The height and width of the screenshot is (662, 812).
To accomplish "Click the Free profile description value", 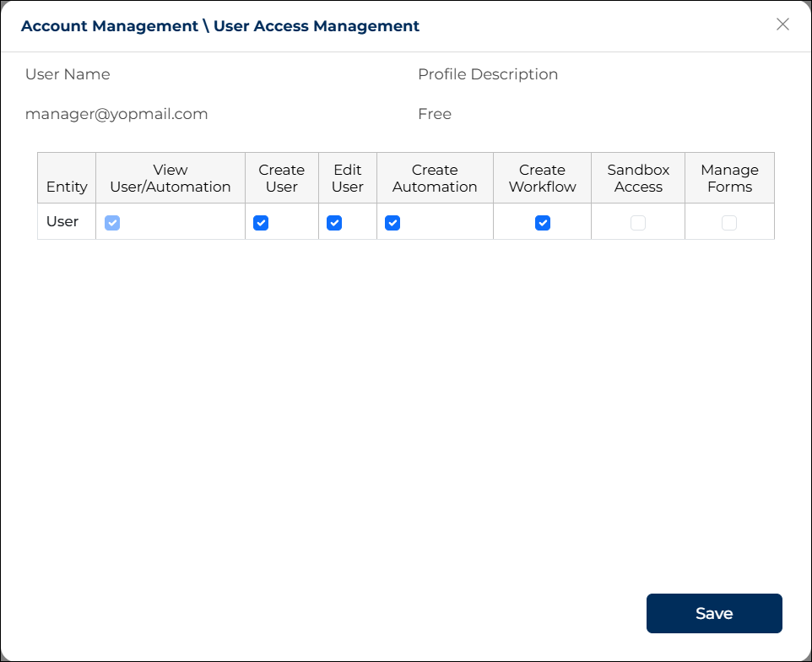I will (435, 114).
